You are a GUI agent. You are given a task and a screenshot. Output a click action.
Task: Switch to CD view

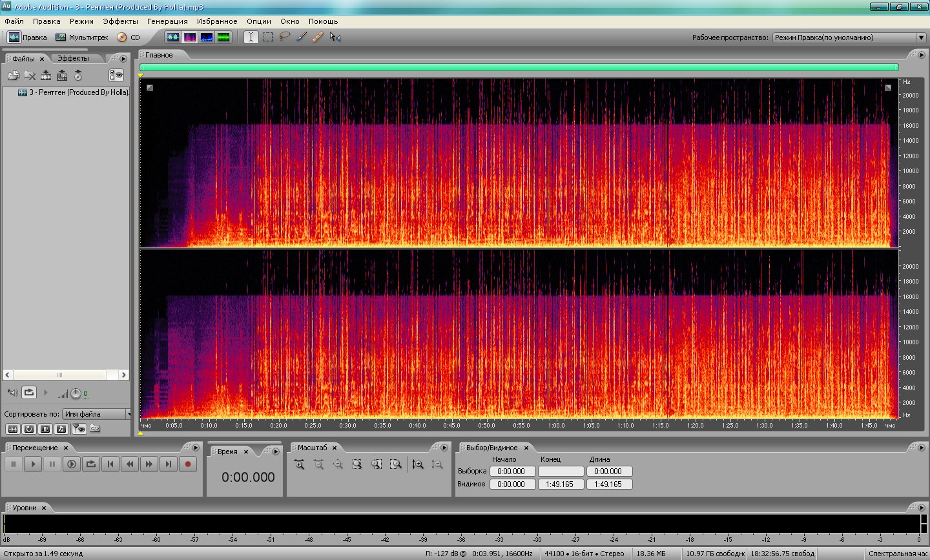click(128, 37)
